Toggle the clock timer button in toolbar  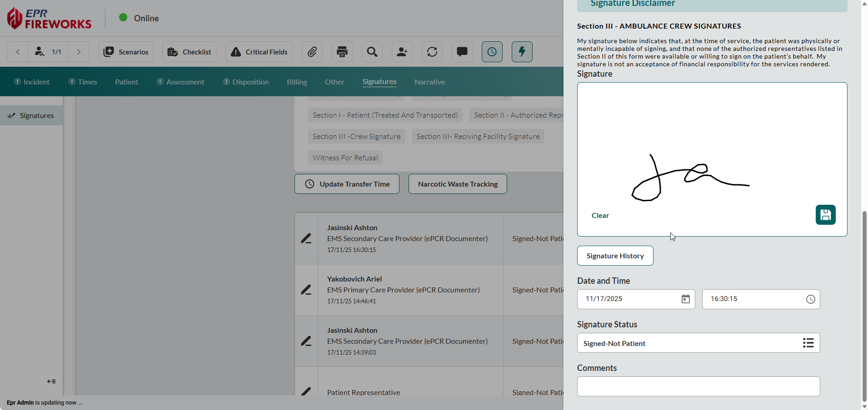click(492, 52)
